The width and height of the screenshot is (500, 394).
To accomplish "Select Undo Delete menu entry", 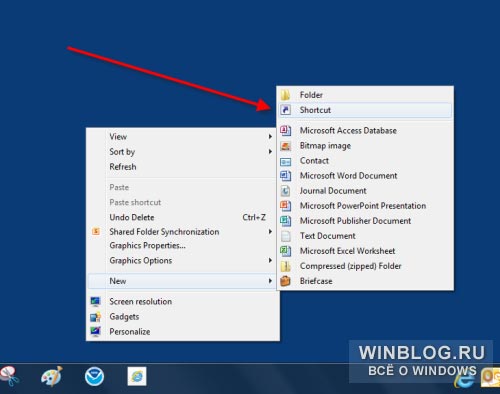I will tap(132, 217).
